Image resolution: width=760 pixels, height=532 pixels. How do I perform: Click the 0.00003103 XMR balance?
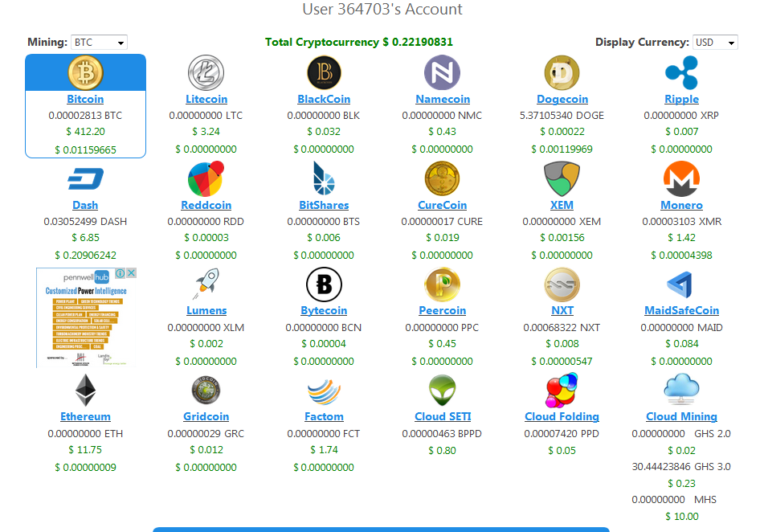[681, 222]
